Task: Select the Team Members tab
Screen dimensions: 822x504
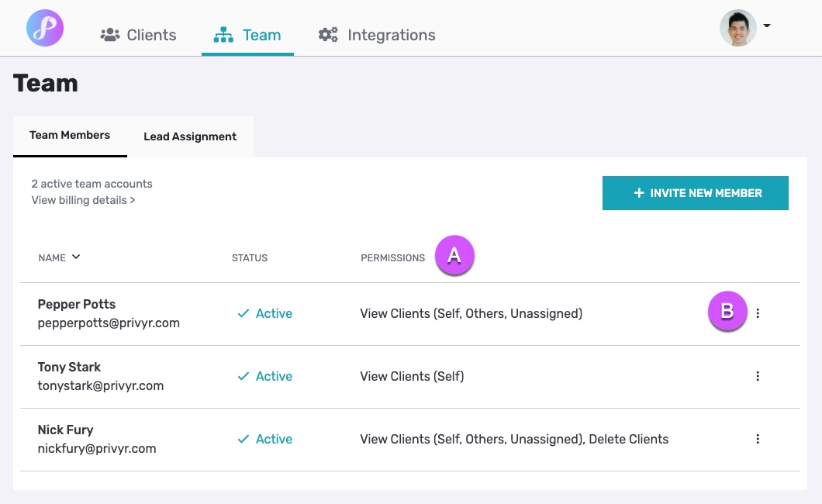Action: point(70,135)
